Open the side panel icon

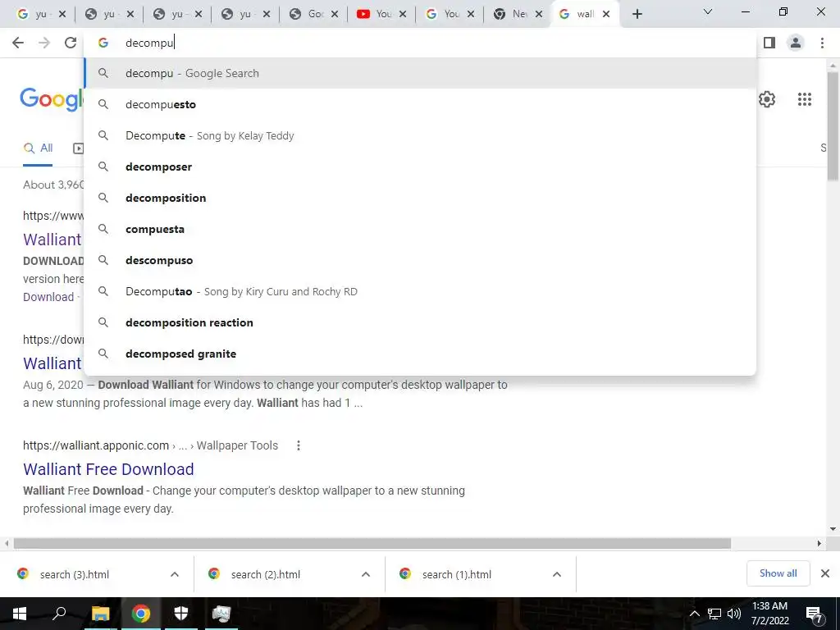(769, 43)
